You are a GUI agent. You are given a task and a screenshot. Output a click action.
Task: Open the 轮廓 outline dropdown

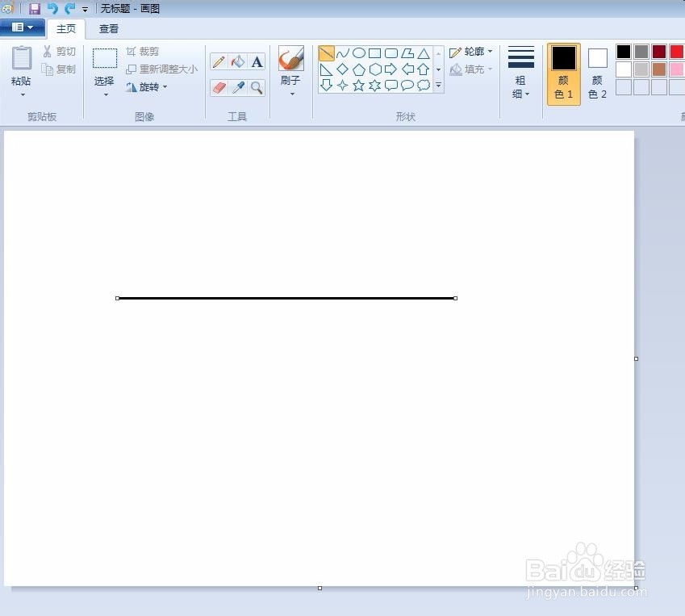(471, 52)
